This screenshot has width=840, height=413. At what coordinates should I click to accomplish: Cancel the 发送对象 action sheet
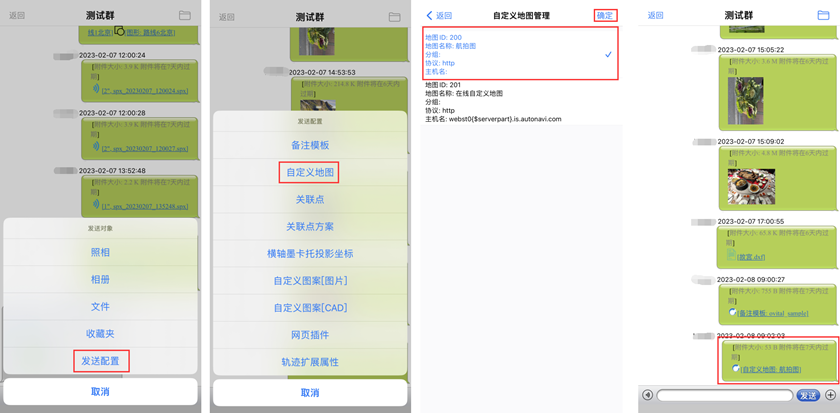click(100, 392)
